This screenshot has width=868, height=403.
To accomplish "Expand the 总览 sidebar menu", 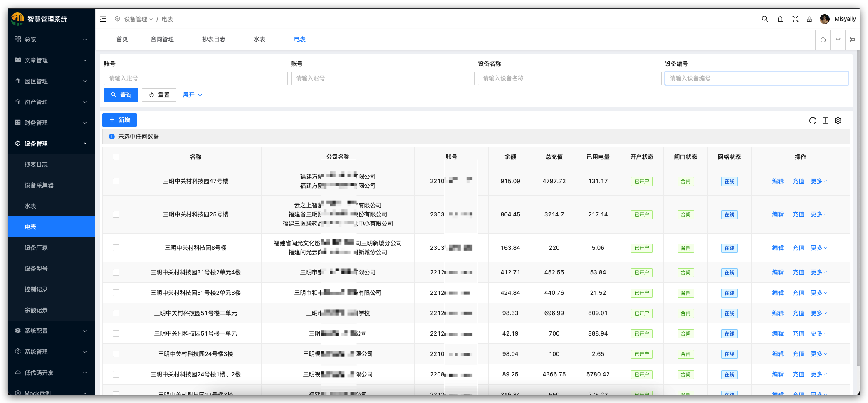I will click(52, 40).
